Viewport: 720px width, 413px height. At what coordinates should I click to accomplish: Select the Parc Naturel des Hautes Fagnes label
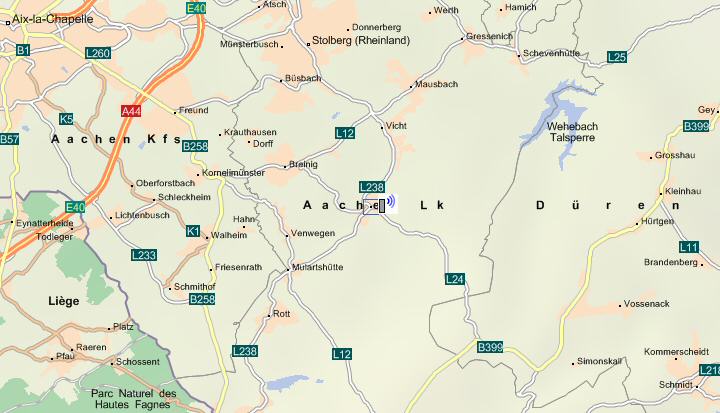point(134,399)
